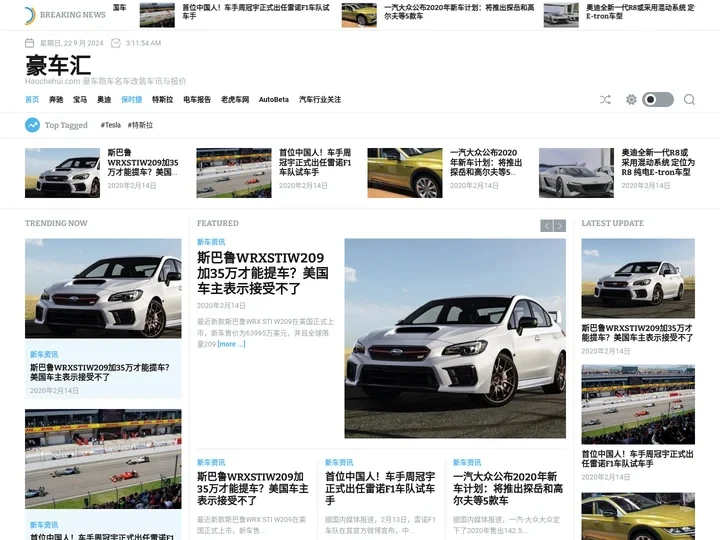
Task: Open Latest Update yellow car image
Action: (x=638, y=516)
